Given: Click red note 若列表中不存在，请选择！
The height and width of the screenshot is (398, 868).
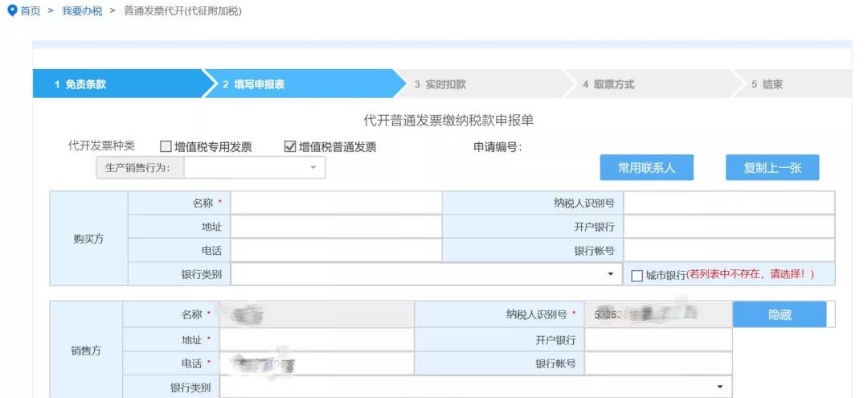Looking at the screenshot, I should click(751, 274).
